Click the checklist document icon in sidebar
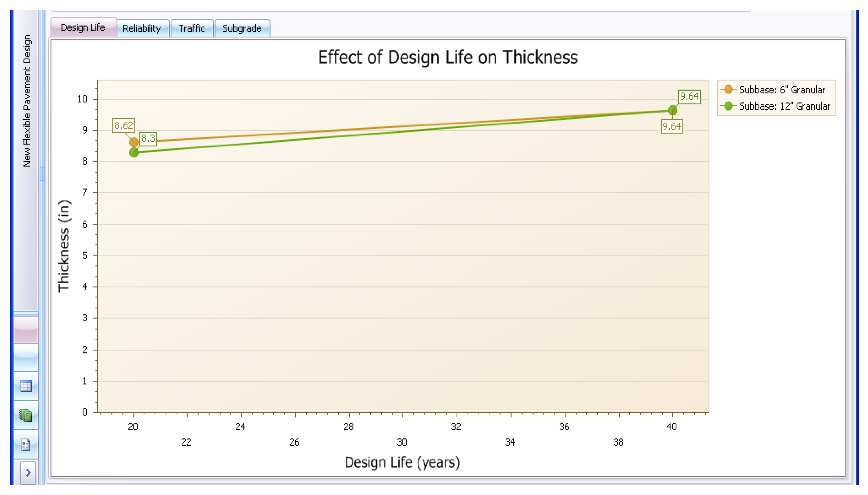 click(x=26, y=444)
